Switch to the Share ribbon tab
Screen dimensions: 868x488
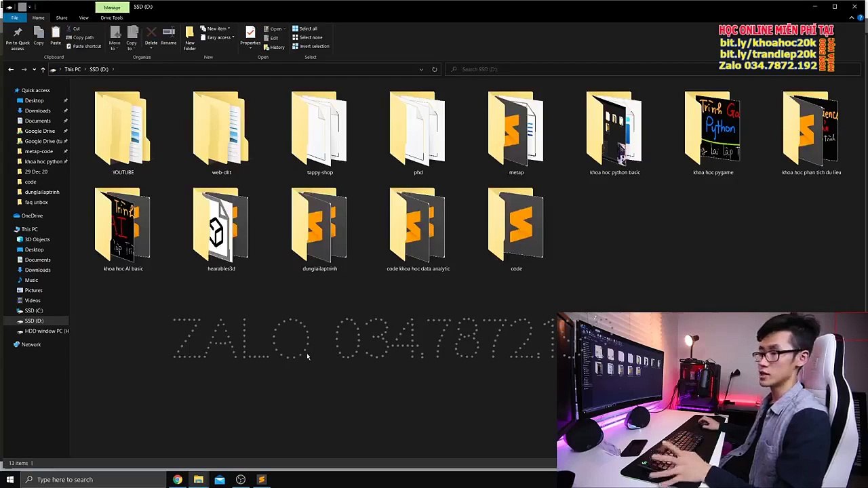click(x=62, y=18)
